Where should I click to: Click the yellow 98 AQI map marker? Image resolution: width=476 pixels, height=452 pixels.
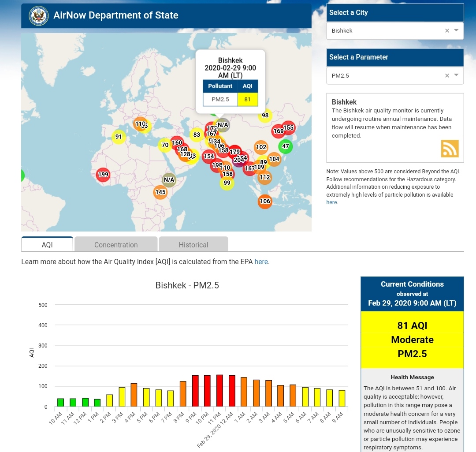(265, 116)
